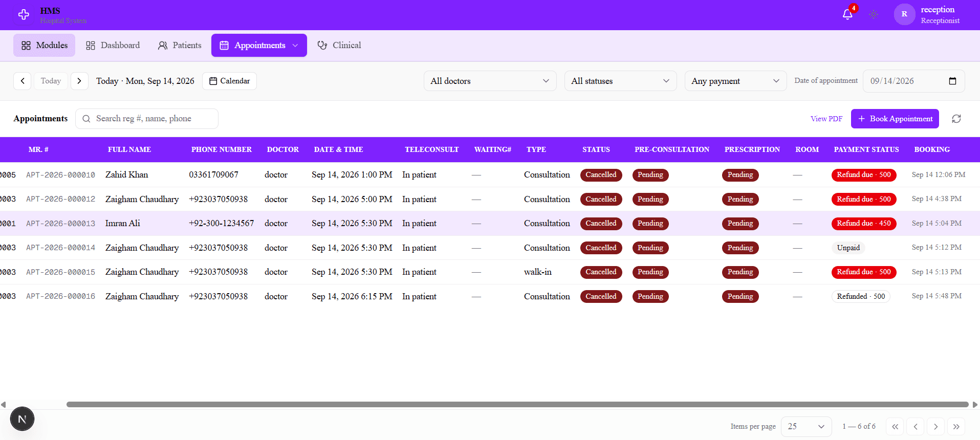Click the Book Appointment button
This screenshot has height=440, width=980.
pos(895,119)
